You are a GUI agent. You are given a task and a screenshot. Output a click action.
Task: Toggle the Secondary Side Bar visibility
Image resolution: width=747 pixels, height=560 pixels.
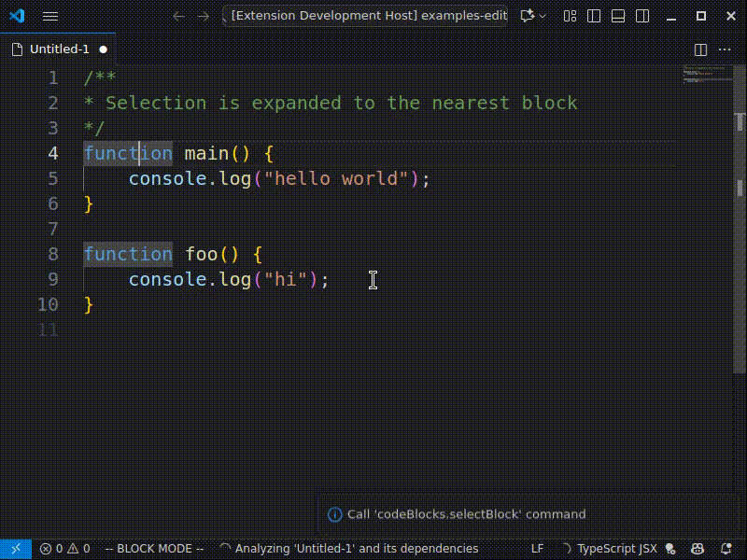point(642,16)
